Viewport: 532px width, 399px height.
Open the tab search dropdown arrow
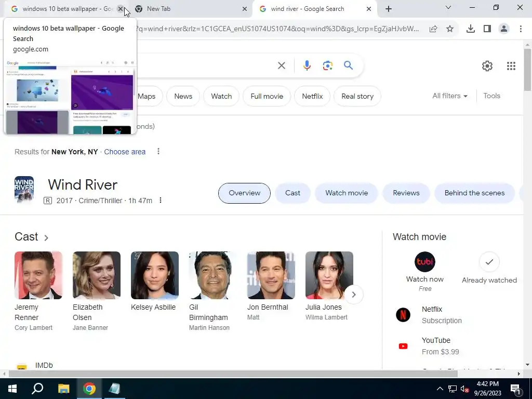pos(448,7)
